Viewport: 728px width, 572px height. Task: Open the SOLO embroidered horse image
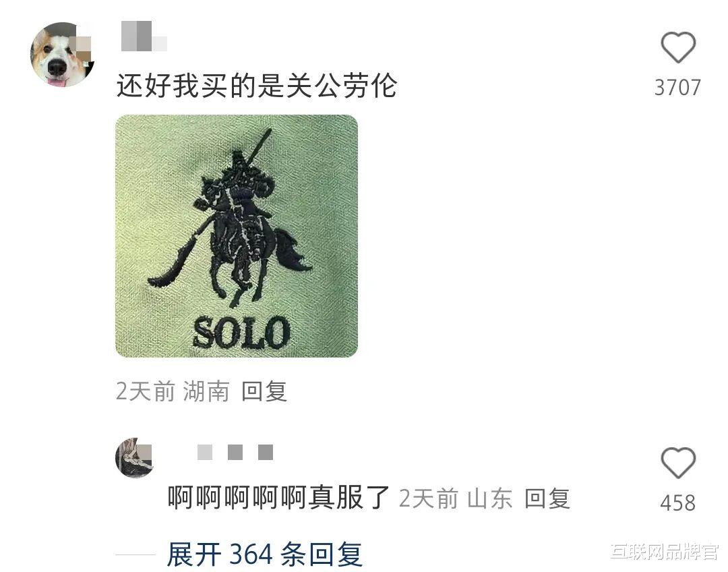click(x=237, y=235)
